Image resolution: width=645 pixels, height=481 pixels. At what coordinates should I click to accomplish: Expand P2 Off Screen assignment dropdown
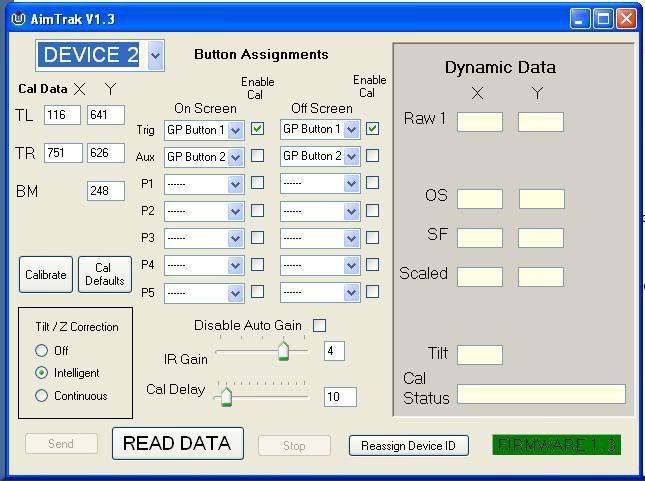click(x=351, y=211)
